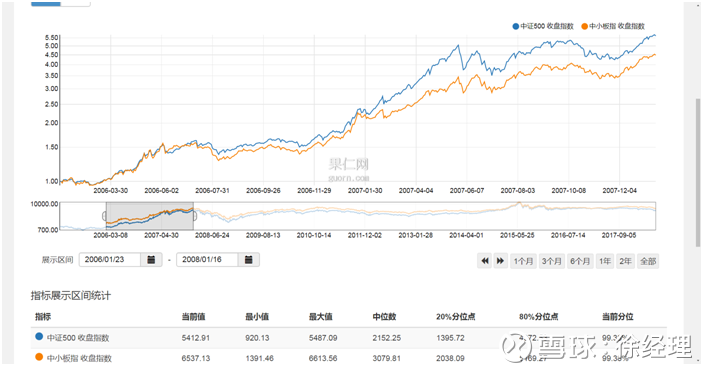703x366 pixels.
Task: Click the current value 6537.13
Action: coord(195,358)
